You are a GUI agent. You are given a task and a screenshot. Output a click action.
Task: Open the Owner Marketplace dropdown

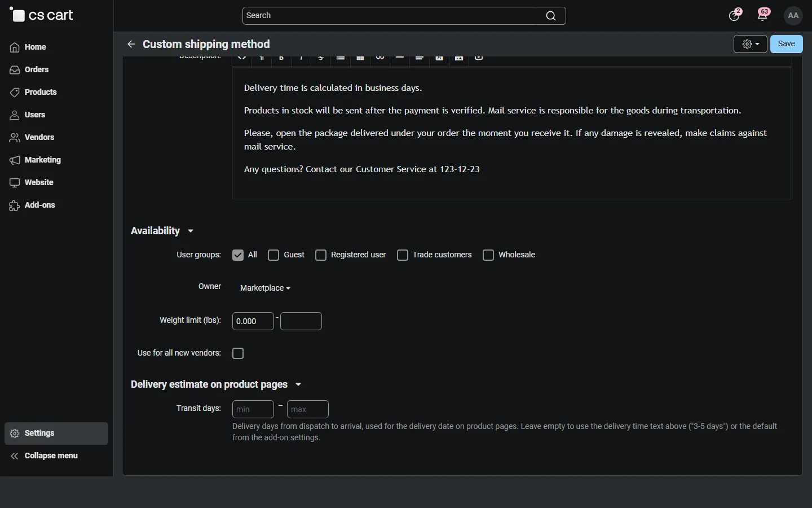tap(265, 288)
